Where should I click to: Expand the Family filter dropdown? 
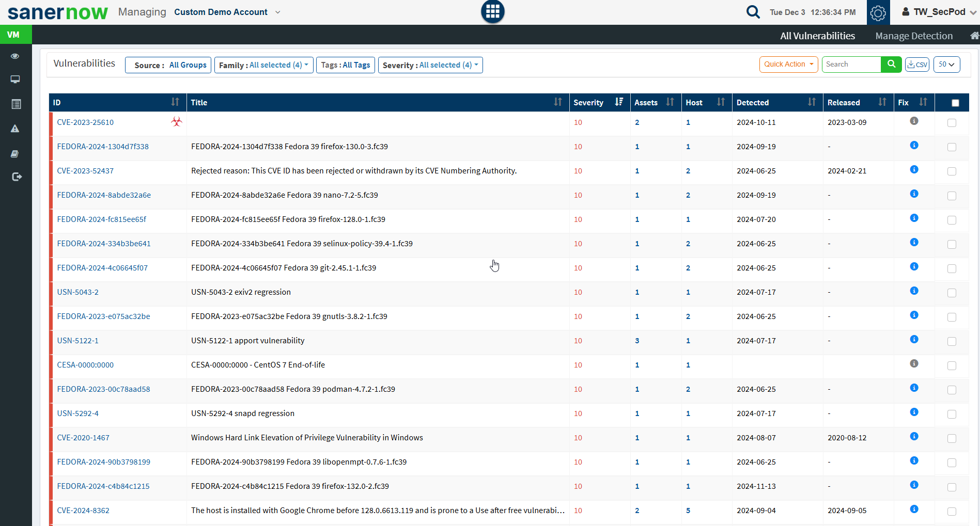263,65
